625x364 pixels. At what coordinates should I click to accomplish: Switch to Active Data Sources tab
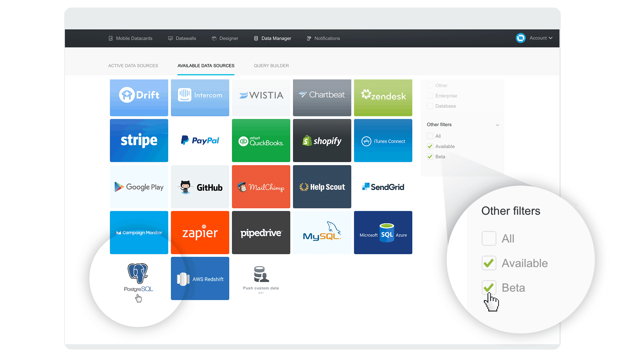(x=133, y=66)
